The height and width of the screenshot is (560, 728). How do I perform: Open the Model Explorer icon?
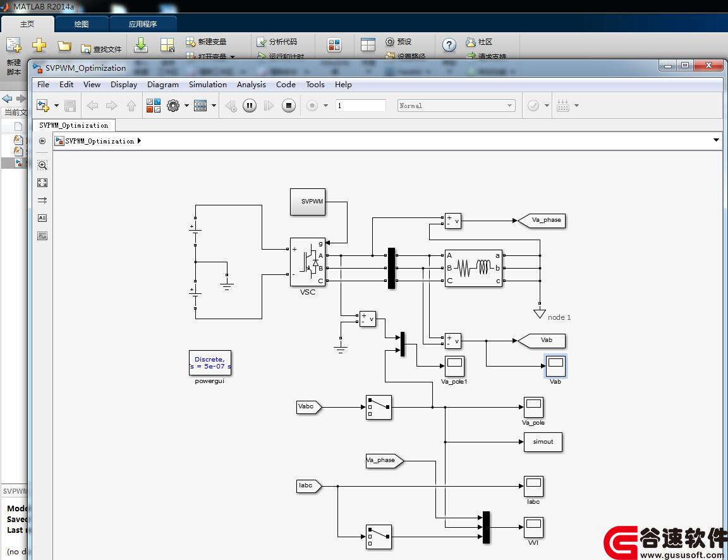coord(200,106)
